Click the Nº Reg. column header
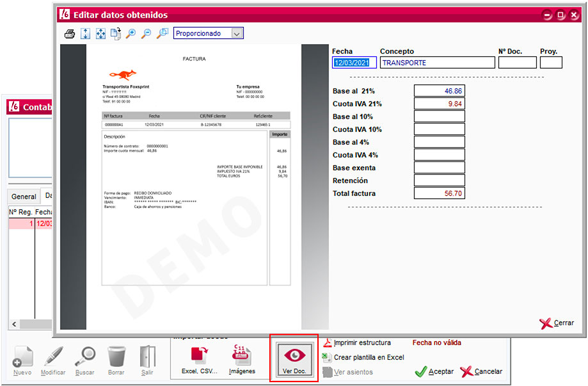The image size is (588, 386). (21, 212)
